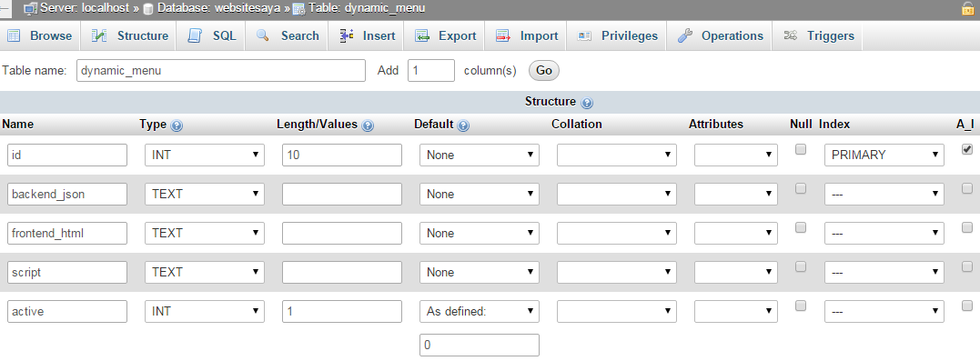Open Type dropdown for script column
This screenshot has width=980, height=361.
click(x=205, y=272)
